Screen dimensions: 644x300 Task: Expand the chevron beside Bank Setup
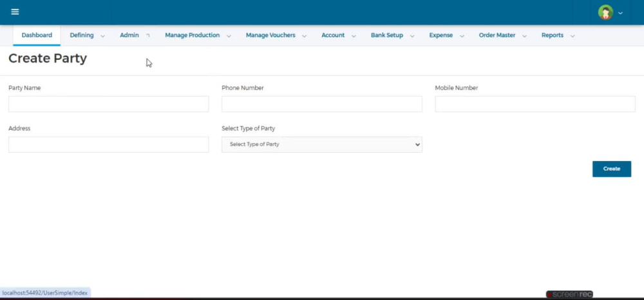412,36
